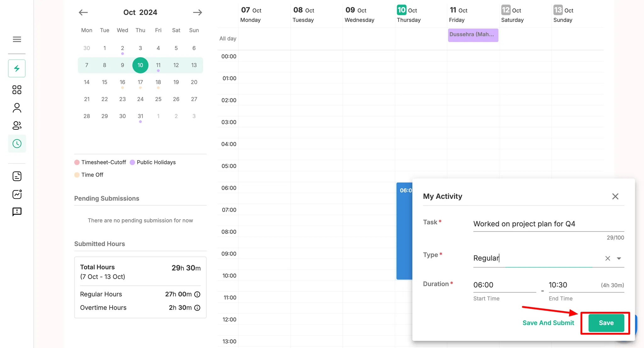Click the lightning bolt quick actions icon
Image resolution: width=644 pixels, height=348 pixels.
(x=17, y=68)
